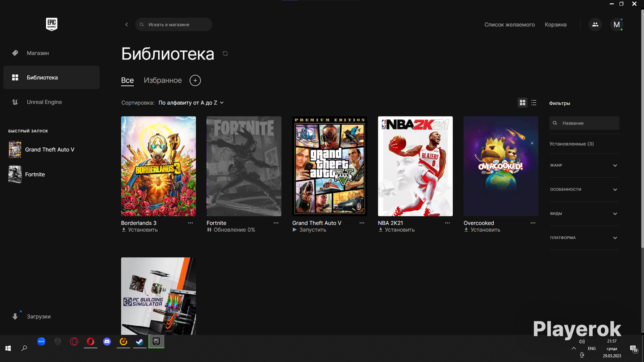Open the Windows notification center

click(633, 349)
